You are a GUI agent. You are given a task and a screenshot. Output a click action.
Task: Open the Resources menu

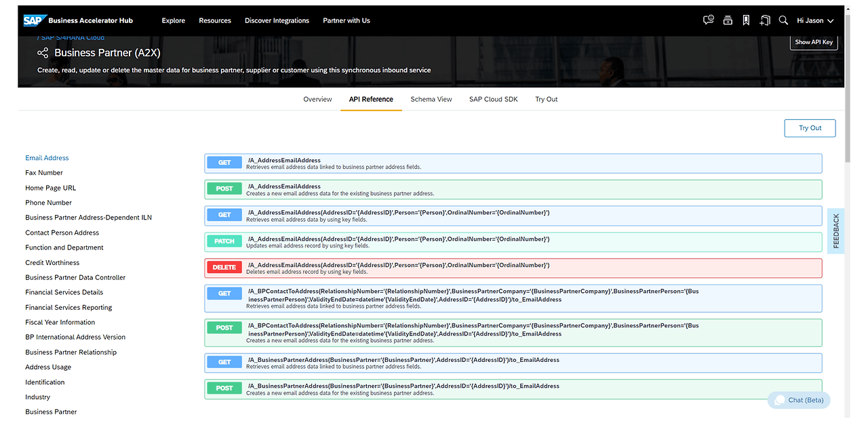215,20
